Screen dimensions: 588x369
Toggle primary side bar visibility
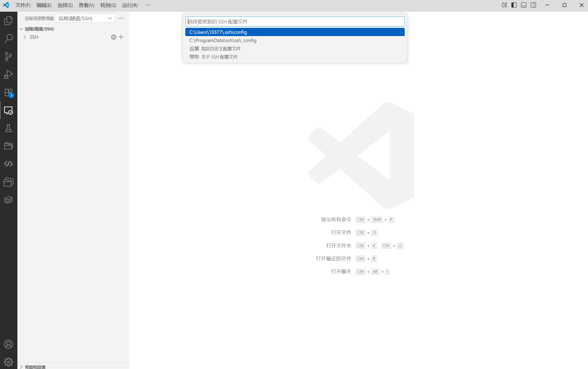pyautogui.click(x=514, y=5)
